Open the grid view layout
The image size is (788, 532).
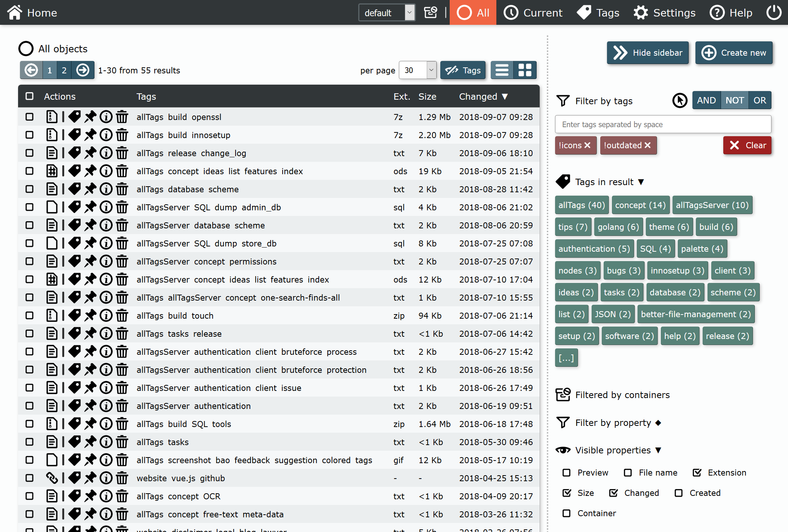pos(525,70)
